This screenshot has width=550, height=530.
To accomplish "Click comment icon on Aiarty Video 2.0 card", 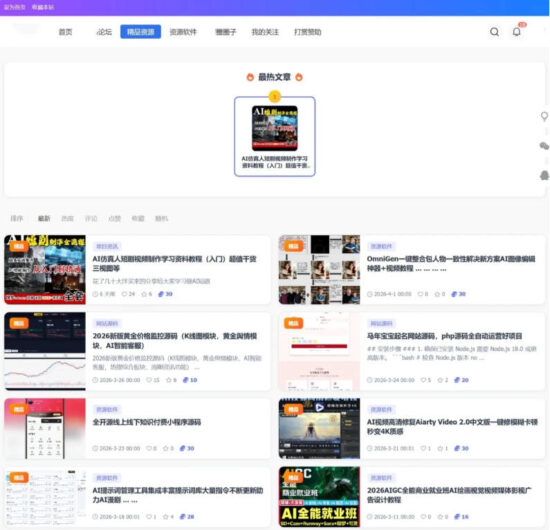I will 423,448.
